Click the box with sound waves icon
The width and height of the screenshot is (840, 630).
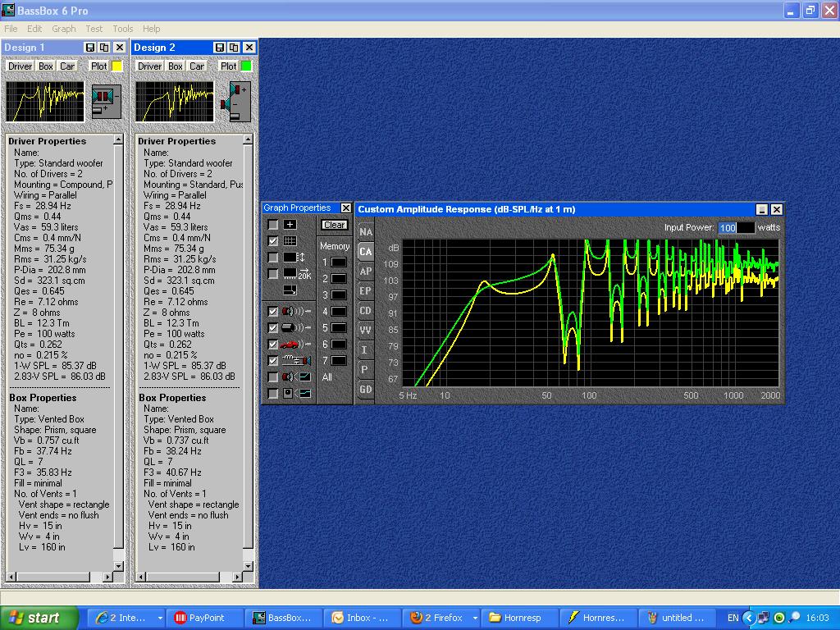point(296,327)
